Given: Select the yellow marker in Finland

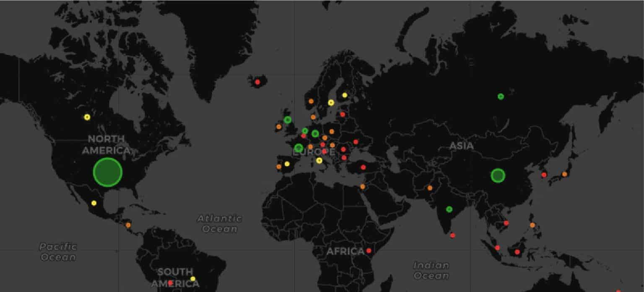Looking at the screenshot, I should coord(345,95).
